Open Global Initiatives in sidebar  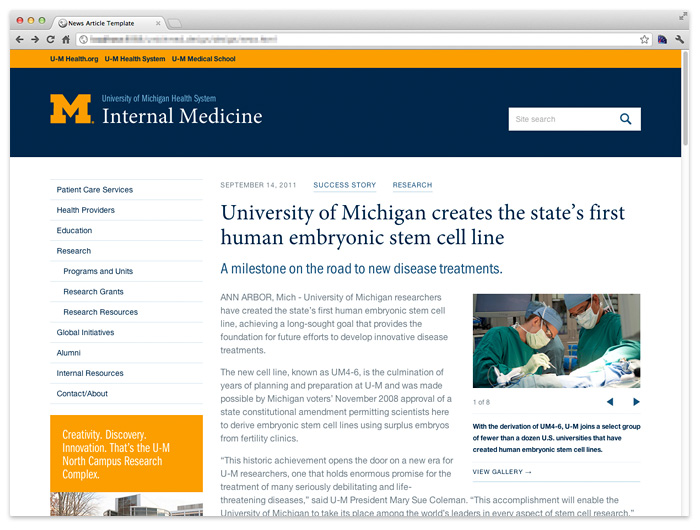point(126,333)
